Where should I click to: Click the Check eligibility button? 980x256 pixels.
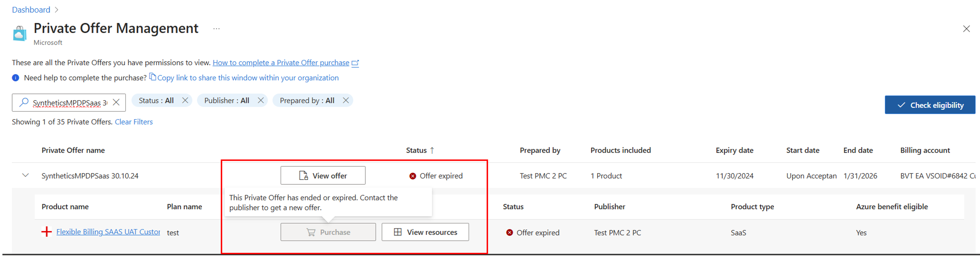click(930, 105)
